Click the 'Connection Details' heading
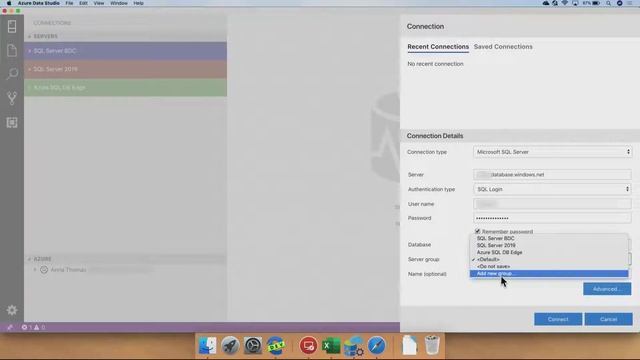 pyautogui.click(x=435, y=136)
